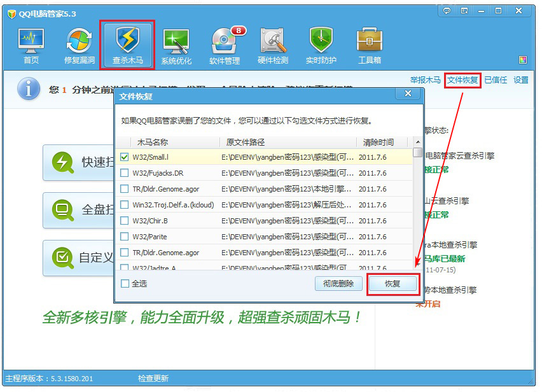Click the 文件恢复 link
Image resolution: width=542 pixels, height=392 pixels.
click(x=462, y=80)
